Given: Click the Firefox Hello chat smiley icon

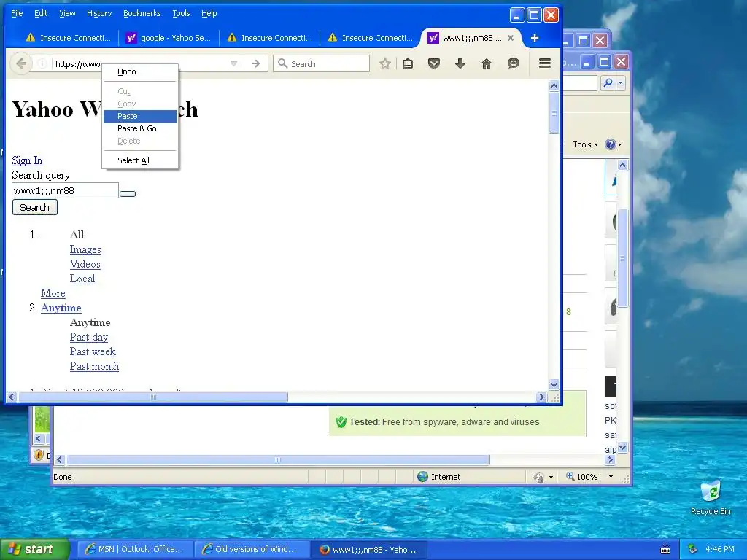Looking at the screenshot, I should click(513, 63).
